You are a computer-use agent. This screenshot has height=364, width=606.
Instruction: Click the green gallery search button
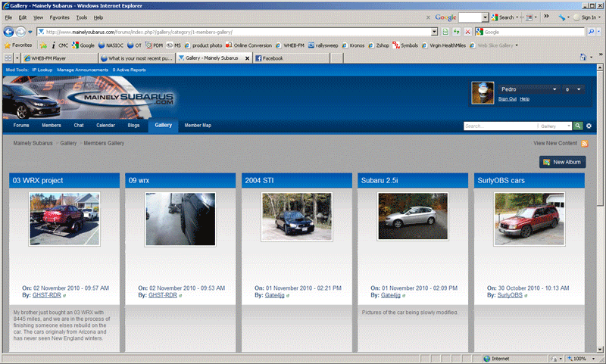(x=577, y=126)
